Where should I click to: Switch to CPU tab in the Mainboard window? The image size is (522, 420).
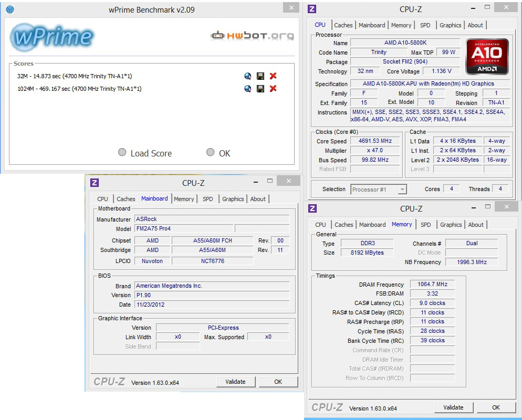click(102, 199)
